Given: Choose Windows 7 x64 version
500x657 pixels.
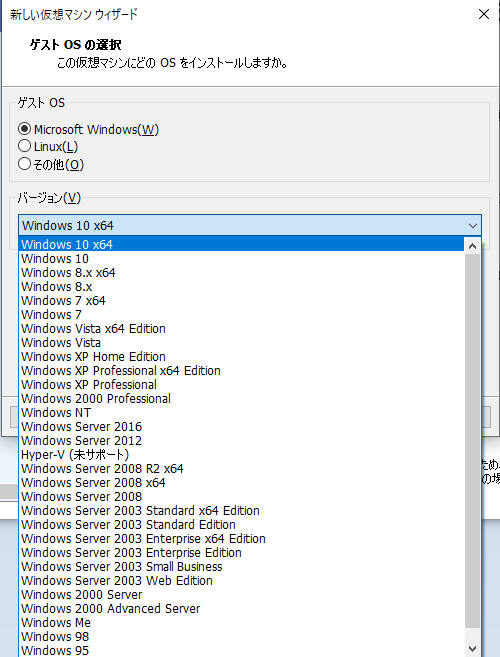Looking at the screenshot, I should pyautogui.click(x=242, y=300).
